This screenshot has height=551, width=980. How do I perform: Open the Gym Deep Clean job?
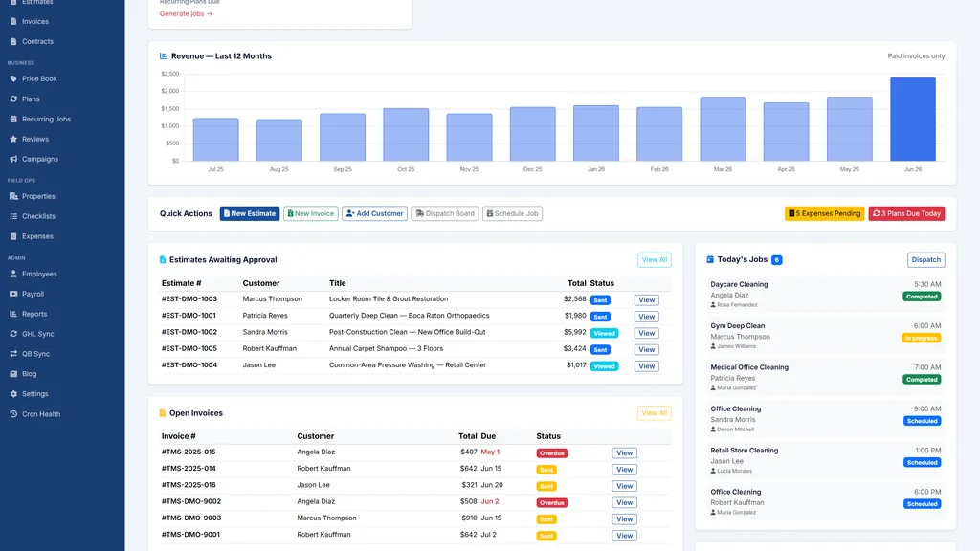tap(826, 336)
